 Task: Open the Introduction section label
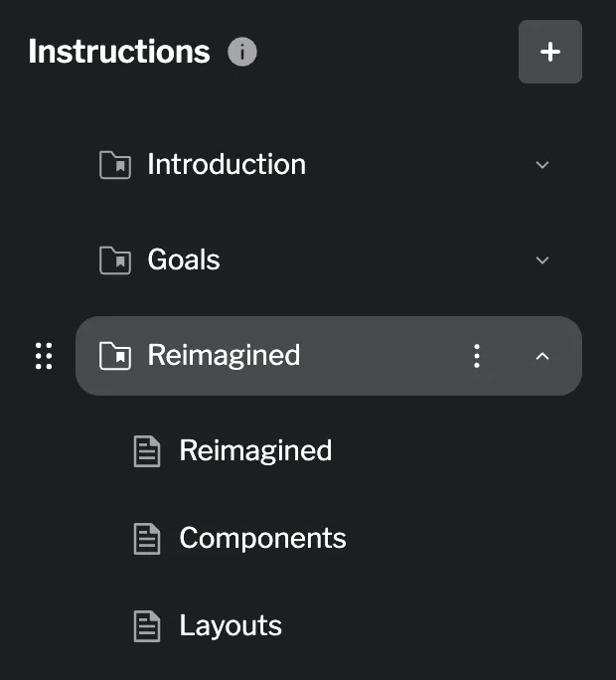227,164
